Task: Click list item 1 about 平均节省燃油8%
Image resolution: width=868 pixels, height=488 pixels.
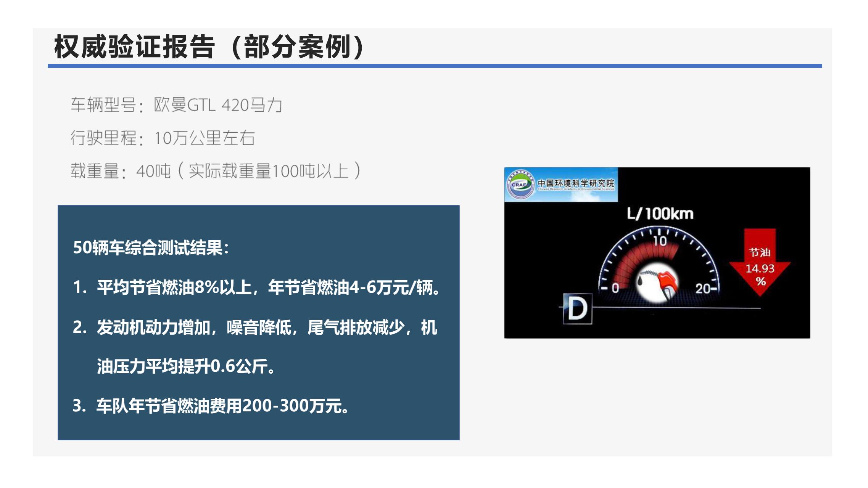Action: (256, 287)
